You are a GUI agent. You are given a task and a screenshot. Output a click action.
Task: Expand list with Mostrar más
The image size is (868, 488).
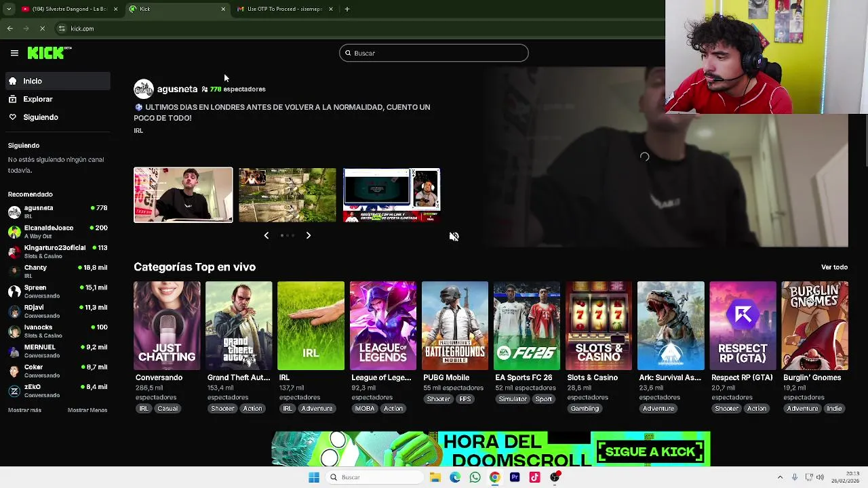pos(24,410)
